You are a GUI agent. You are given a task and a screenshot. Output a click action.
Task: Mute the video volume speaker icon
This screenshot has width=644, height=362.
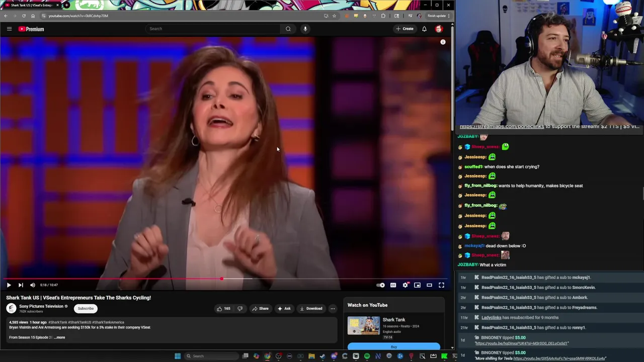[x=33, y=285]
